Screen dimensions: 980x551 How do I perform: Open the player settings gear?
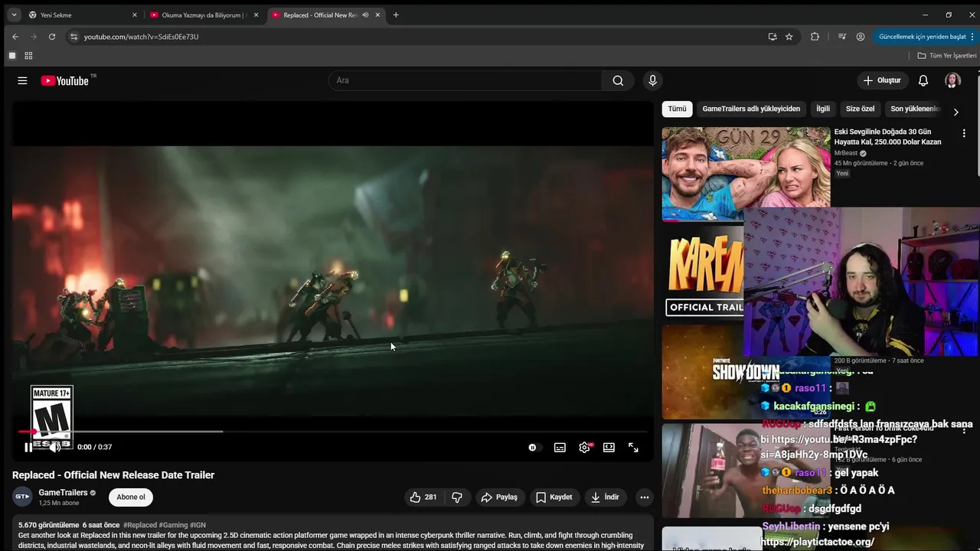[584, 448]
